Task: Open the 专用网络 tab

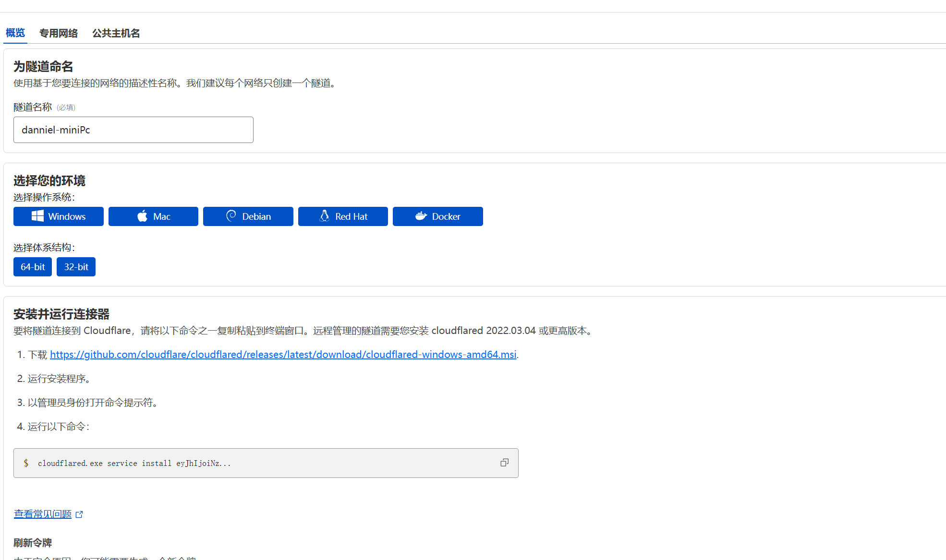Action: 59,33
